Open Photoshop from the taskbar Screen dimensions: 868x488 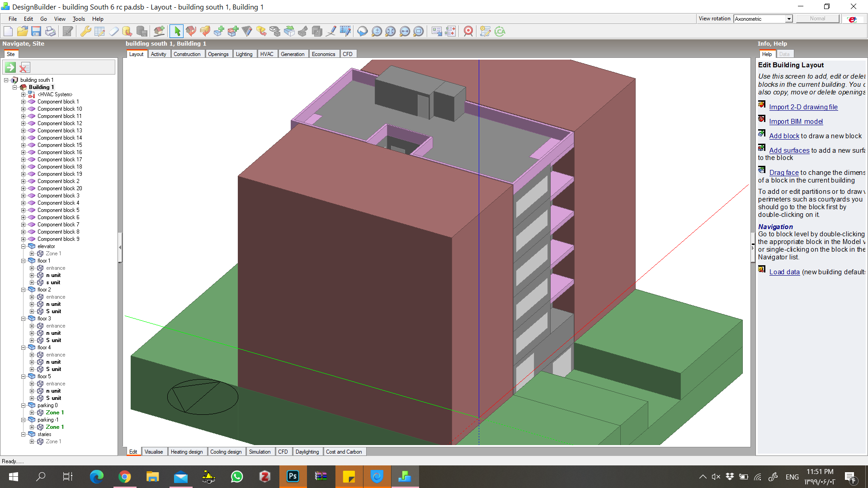293,476
